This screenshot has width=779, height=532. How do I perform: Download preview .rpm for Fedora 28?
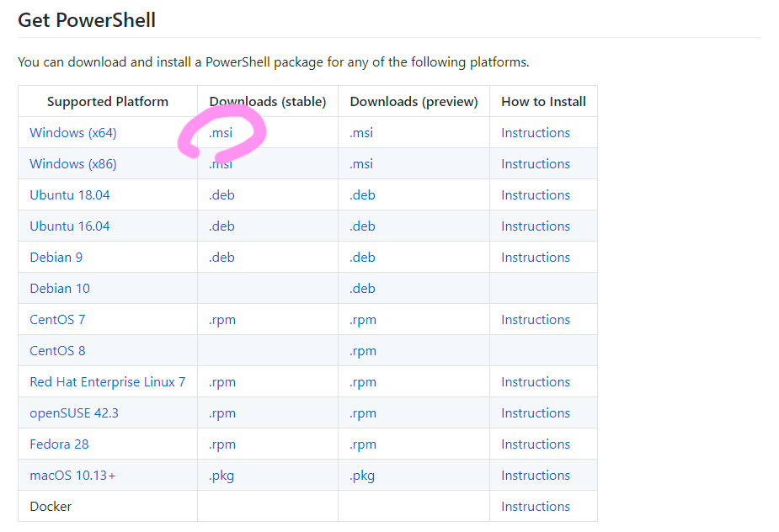tap(363, 445)
